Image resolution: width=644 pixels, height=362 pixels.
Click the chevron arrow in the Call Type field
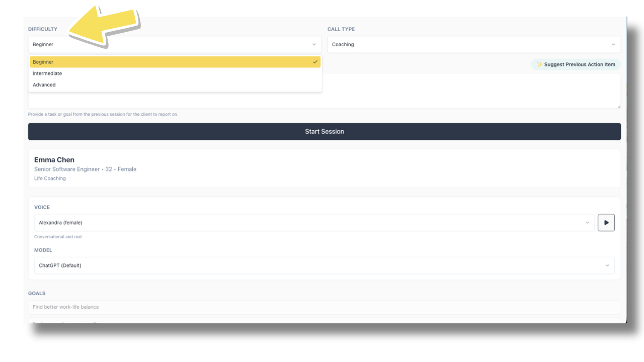tap(613, 44)
